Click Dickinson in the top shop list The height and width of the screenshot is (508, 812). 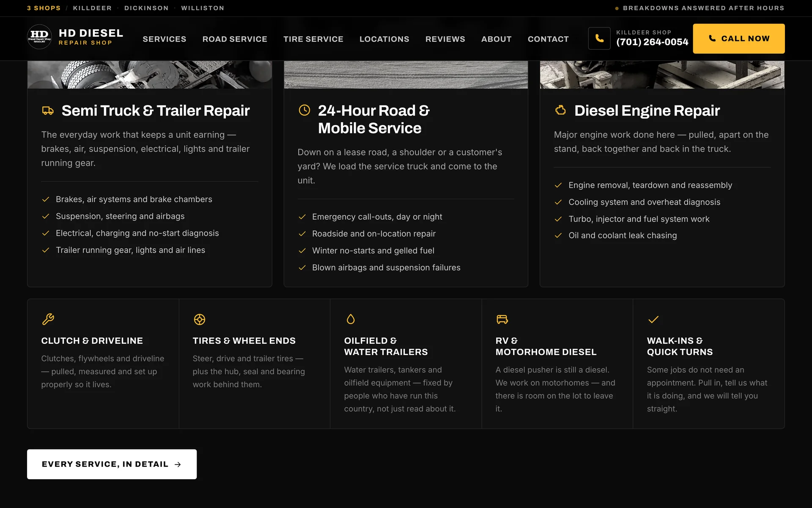click(x=146, y=8)
